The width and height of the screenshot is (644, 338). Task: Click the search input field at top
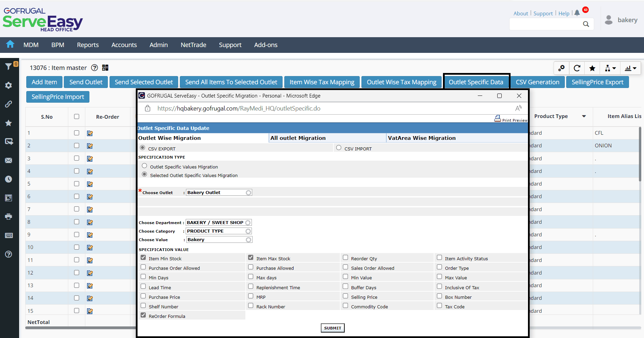click(x=546, y=24)
